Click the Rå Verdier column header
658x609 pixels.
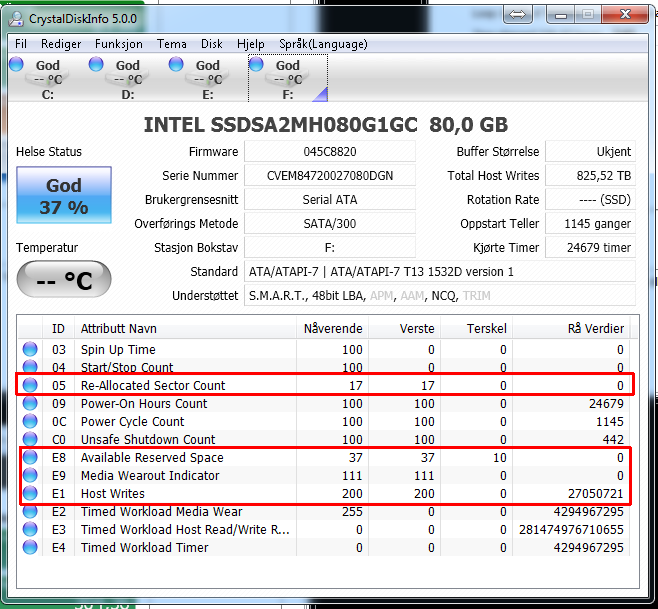pyautogui.click(x=571, y=328)
